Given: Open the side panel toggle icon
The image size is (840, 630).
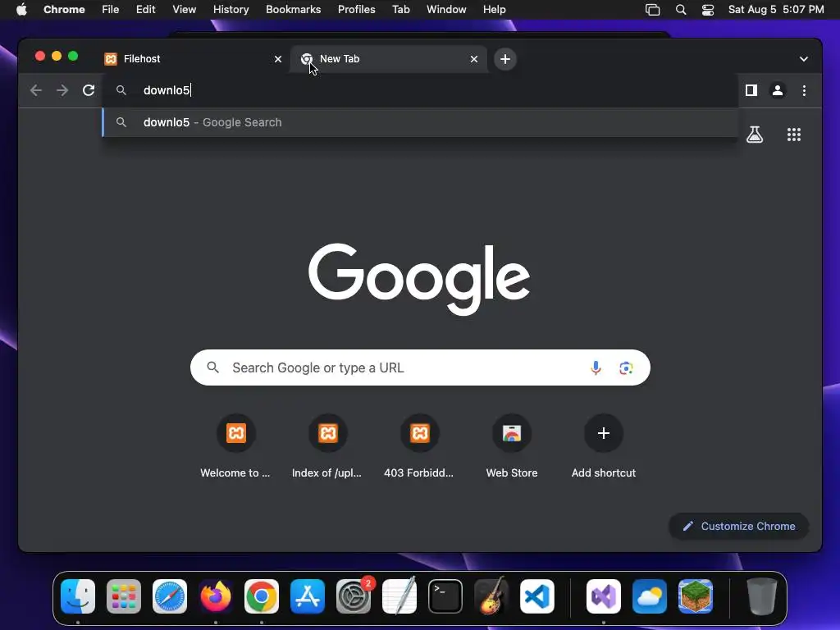Looking at the screenshot, I should click(751, 90).
